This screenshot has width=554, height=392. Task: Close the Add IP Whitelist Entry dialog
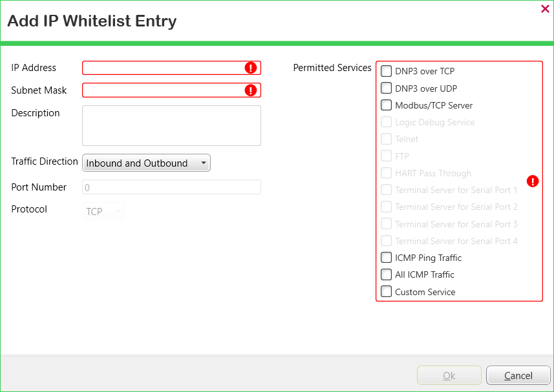coord(544,9)
